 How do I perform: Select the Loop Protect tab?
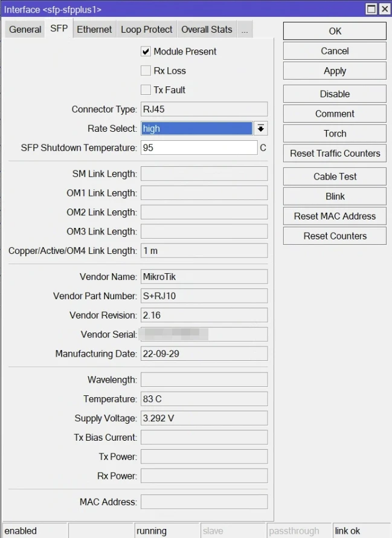click(146, 29)
